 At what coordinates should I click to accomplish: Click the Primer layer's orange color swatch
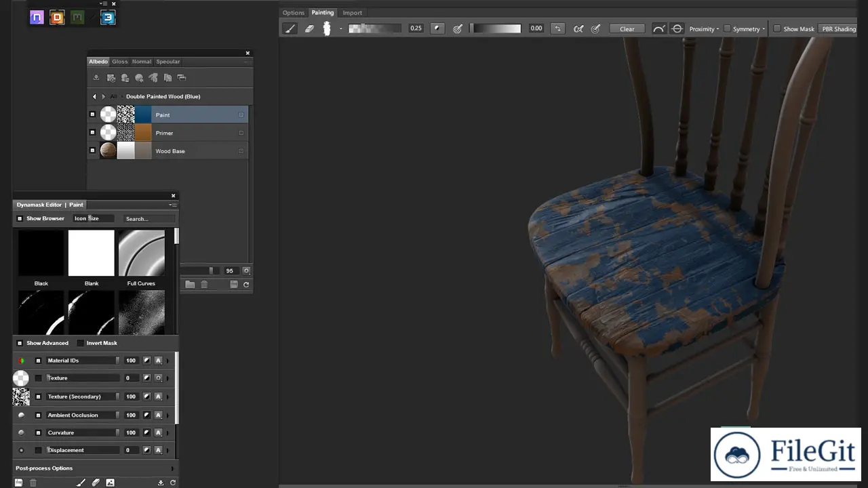[143, 133]
